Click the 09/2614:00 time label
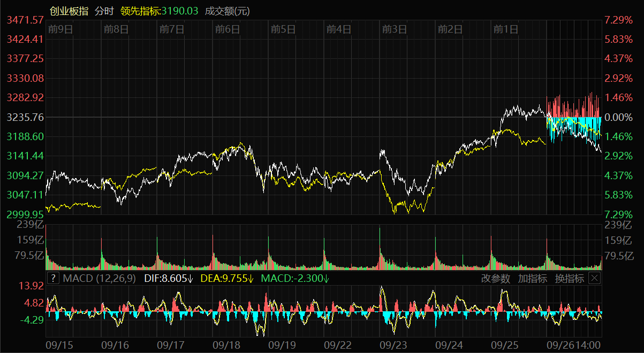 pyautogui.click(x=574, y=346)
